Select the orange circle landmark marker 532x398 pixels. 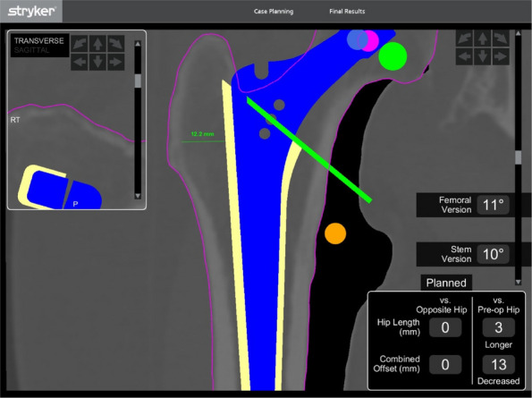click(x=335, y=233)
